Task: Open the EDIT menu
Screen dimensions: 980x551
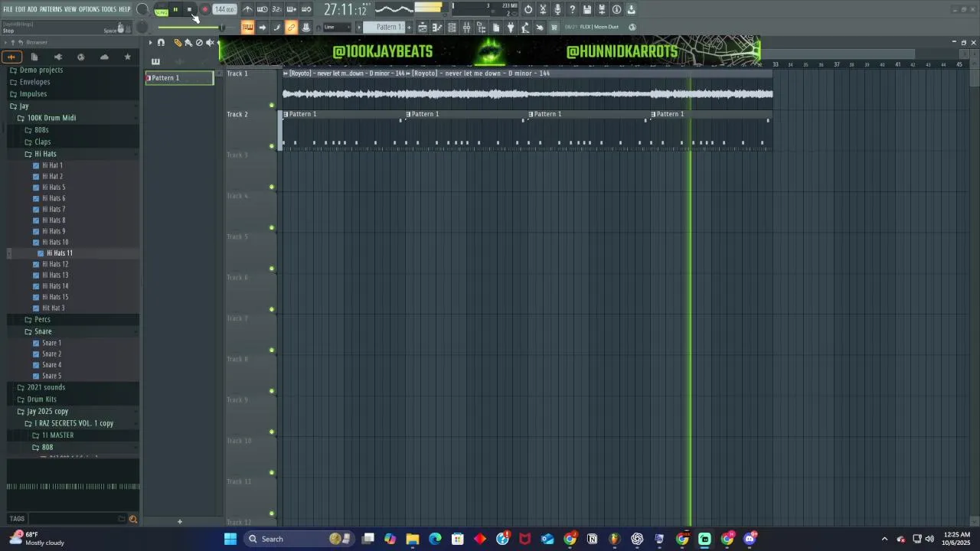Action: 21,9
